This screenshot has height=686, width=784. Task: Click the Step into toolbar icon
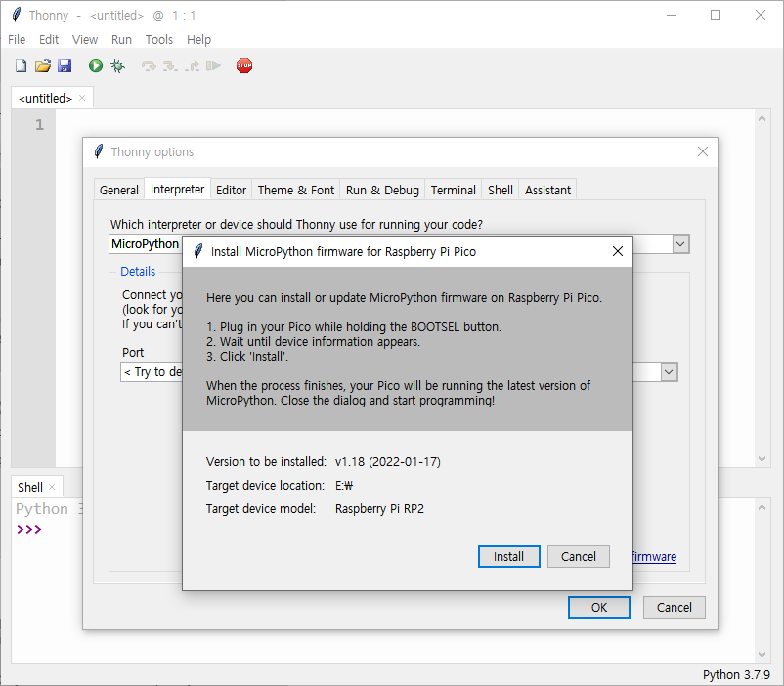pos(170,65)
